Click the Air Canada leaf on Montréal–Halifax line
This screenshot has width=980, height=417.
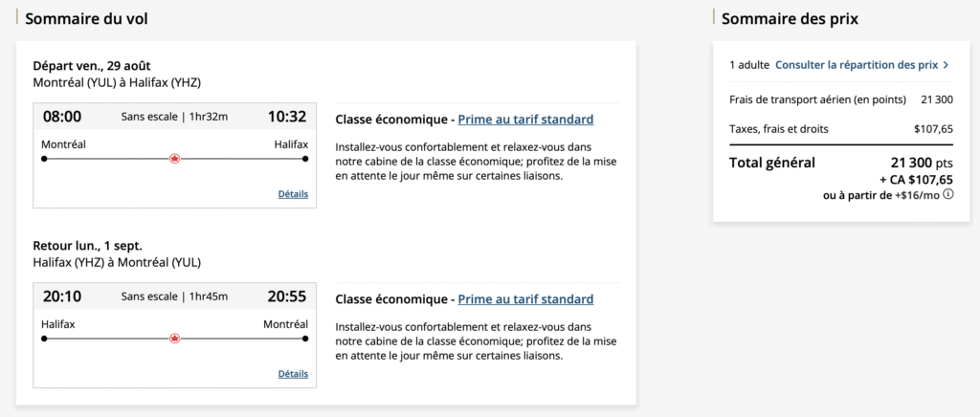(x=174, y=159)
